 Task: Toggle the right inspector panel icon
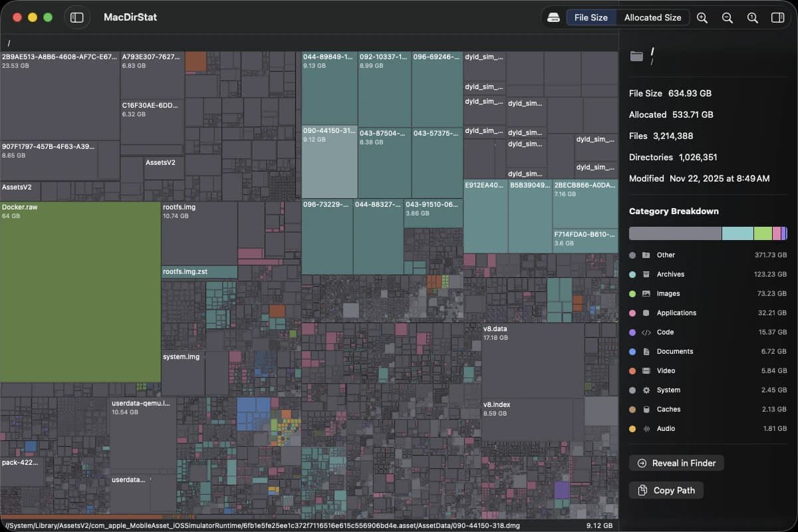tap(777, 18)
